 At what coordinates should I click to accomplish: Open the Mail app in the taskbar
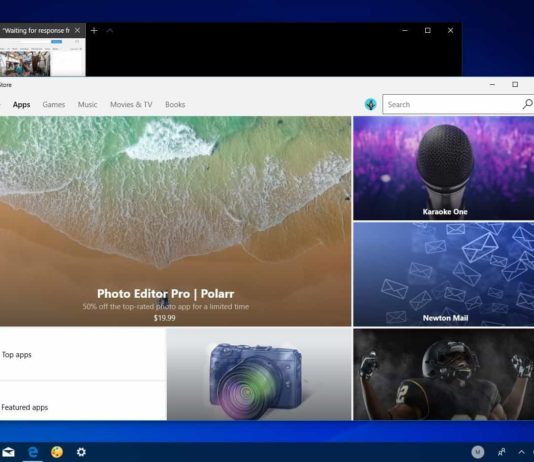point(8,452)
